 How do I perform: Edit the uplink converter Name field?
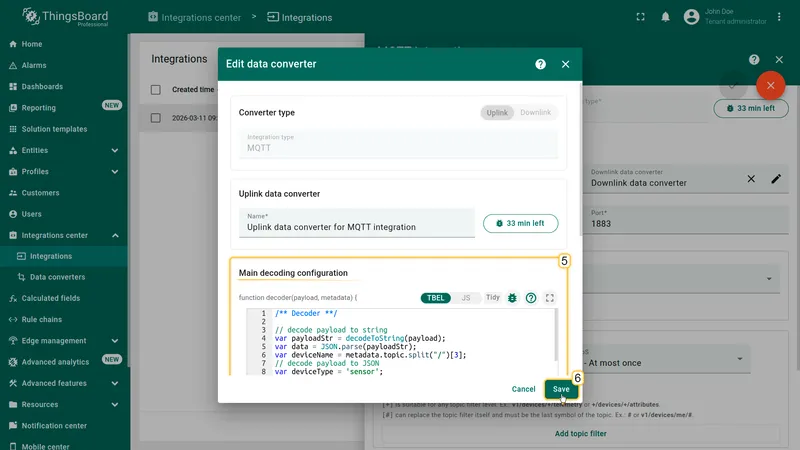357,223
